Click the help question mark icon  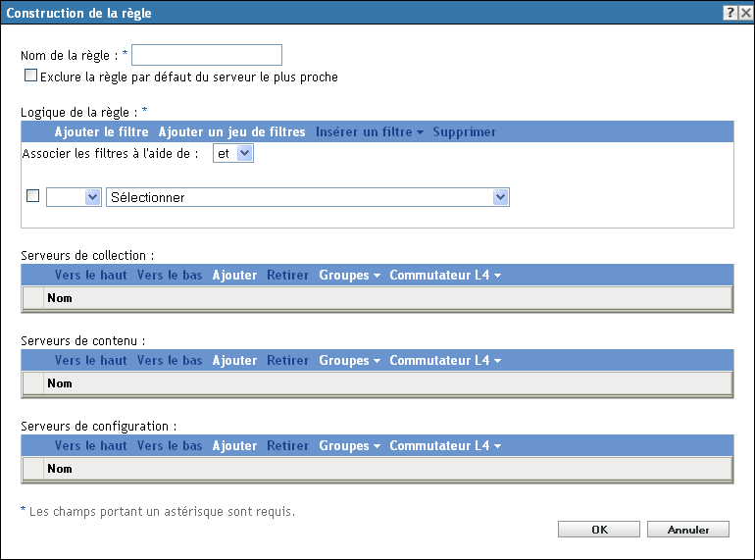[730, 13]
